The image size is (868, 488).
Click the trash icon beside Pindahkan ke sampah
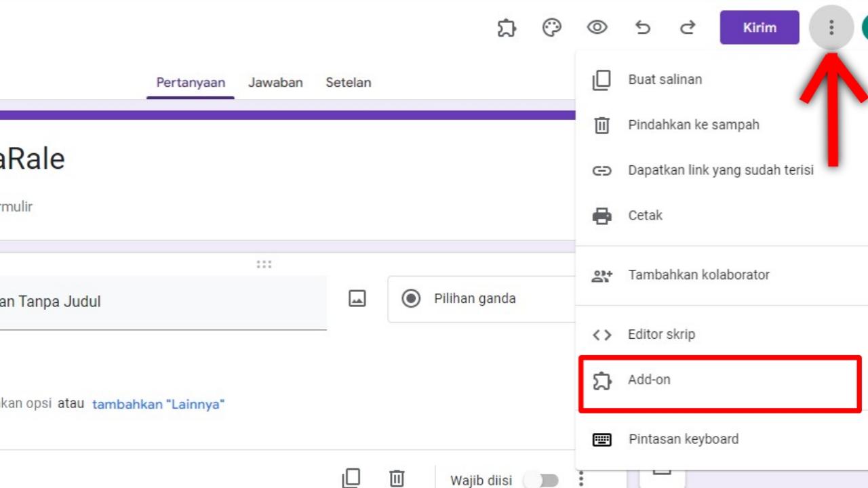tap(601, 125)
